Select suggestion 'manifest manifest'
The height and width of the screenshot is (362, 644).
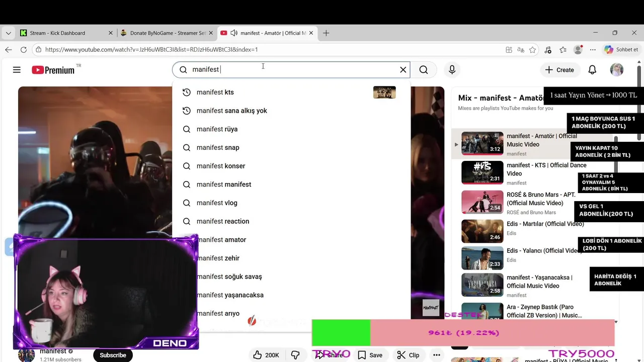coord(291,185)
